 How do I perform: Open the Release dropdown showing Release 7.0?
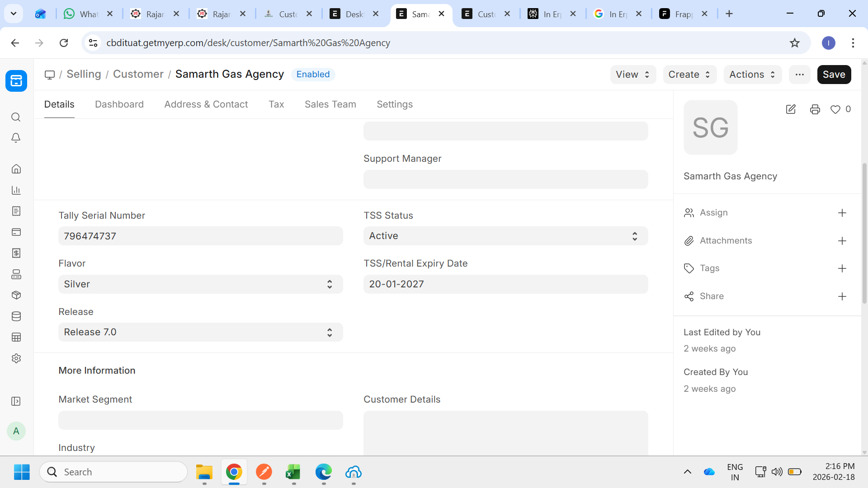200,332
